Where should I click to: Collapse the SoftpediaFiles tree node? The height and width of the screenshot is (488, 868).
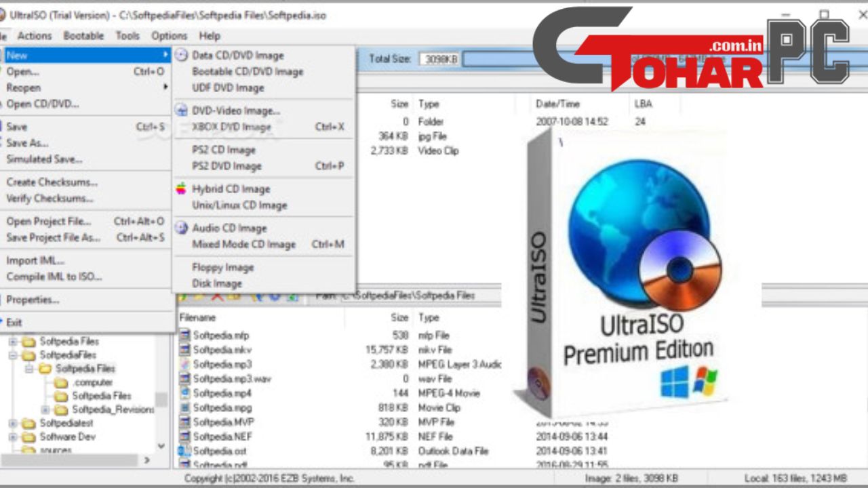click(13, 355)
